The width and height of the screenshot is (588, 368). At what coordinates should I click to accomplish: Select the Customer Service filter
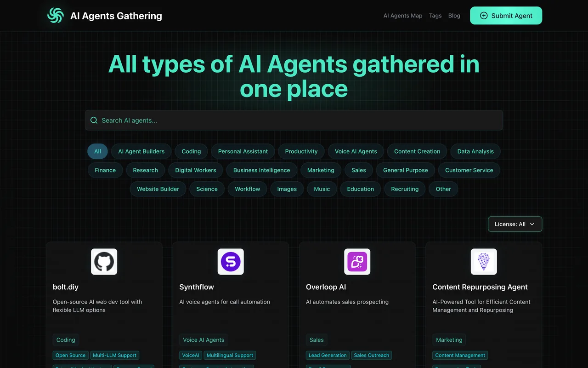pos(469,170)
